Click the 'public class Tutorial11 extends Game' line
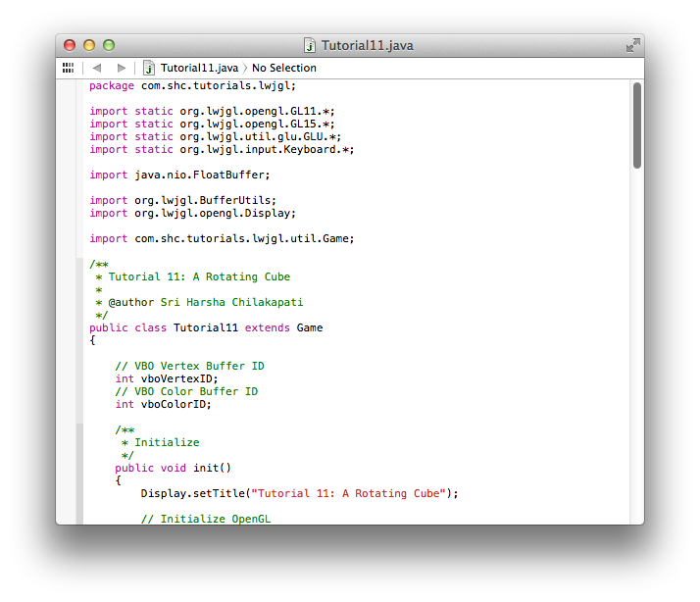The width and height of the screenshot is (700, 602). tap(206, 327)
